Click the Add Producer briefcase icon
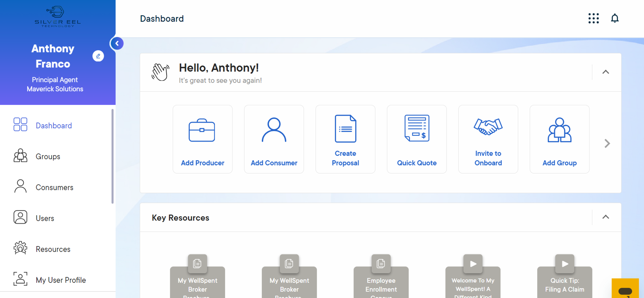The height and width of the screenshot is (298, 644). point(202,130)
